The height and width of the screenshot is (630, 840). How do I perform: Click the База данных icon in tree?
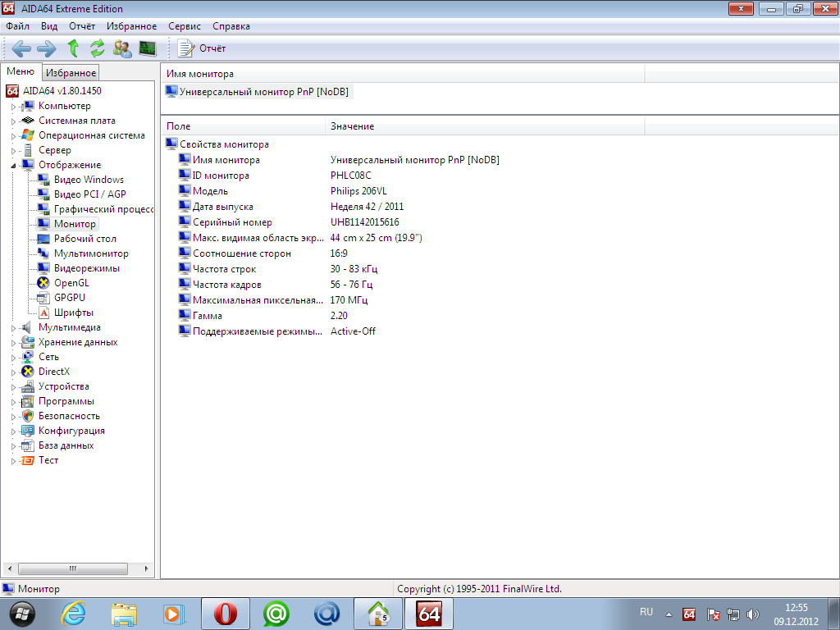(x=28, y=445)
